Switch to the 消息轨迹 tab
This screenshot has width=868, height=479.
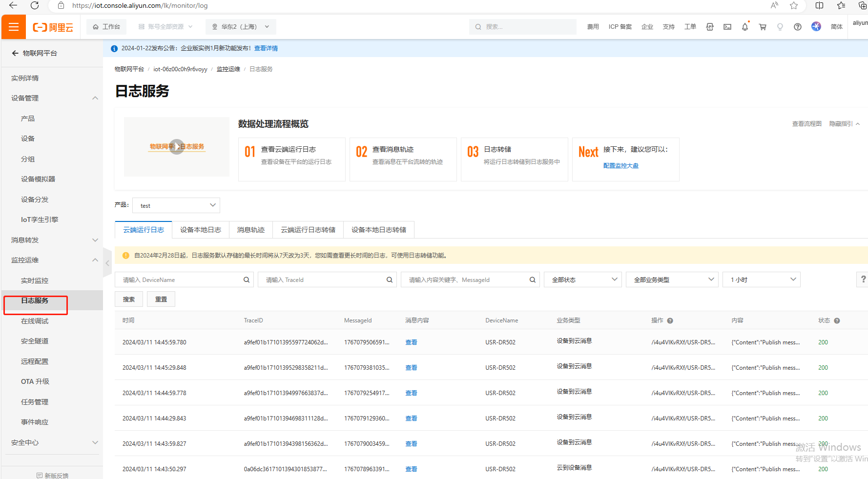coord(250,230)
